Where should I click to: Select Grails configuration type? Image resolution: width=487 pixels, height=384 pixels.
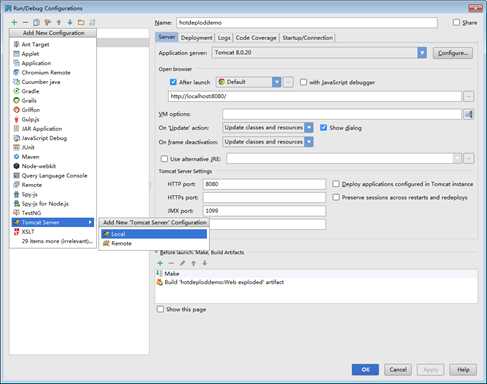click(x=53, y=100)
